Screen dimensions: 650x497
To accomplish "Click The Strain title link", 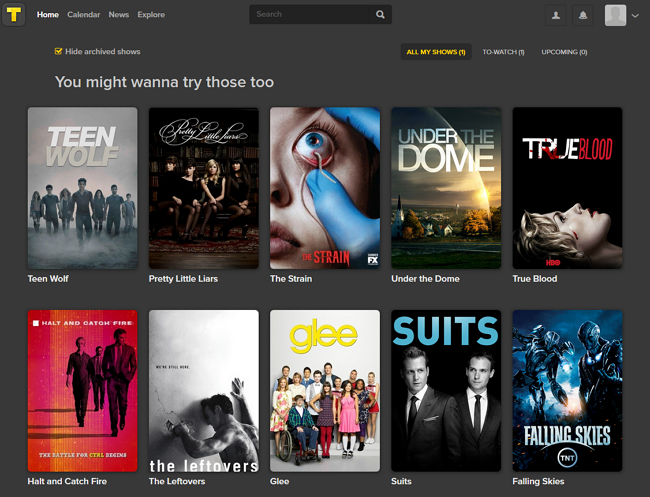I will pos(291,279).
